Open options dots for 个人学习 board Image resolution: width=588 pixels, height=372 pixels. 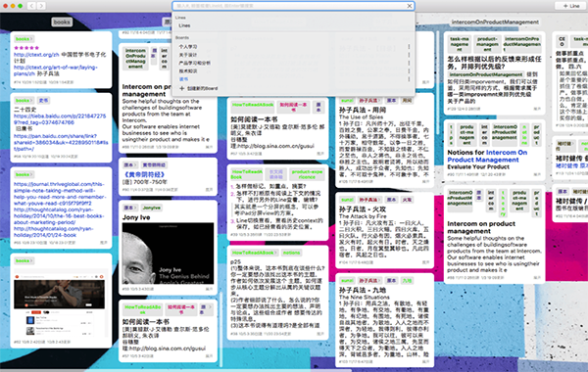[409, 47]
